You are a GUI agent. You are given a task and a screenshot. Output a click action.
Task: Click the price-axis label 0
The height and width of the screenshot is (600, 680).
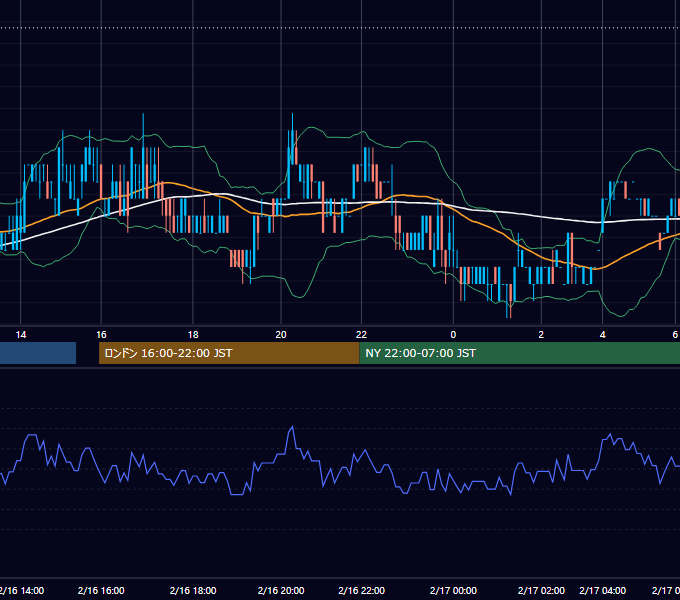coord(453,335)
